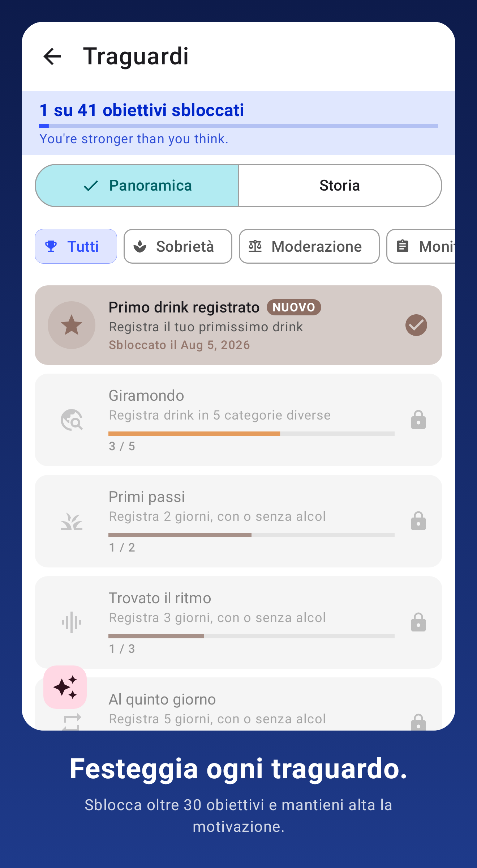Click the lock icon on Primi passi card
This screenshot has width=477, height=868.
tap(418, 521)
